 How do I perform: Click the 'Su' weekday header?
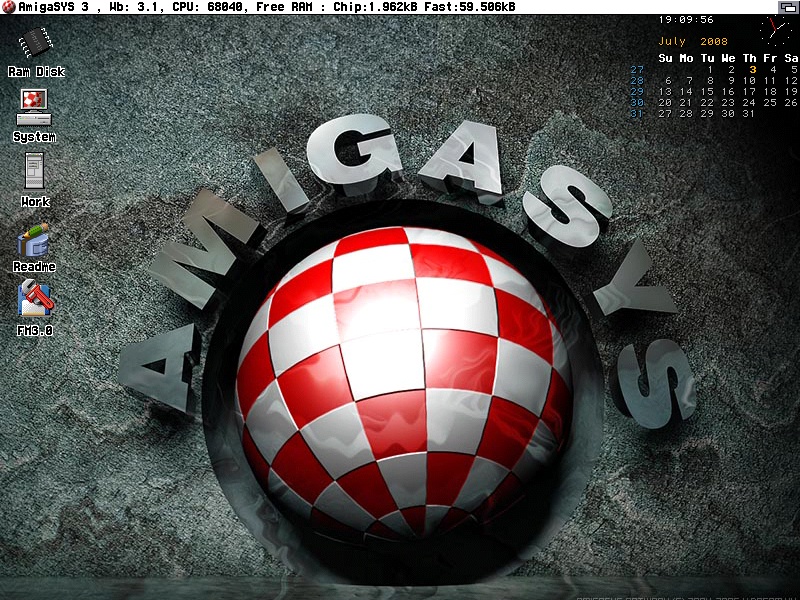[665, 58]
